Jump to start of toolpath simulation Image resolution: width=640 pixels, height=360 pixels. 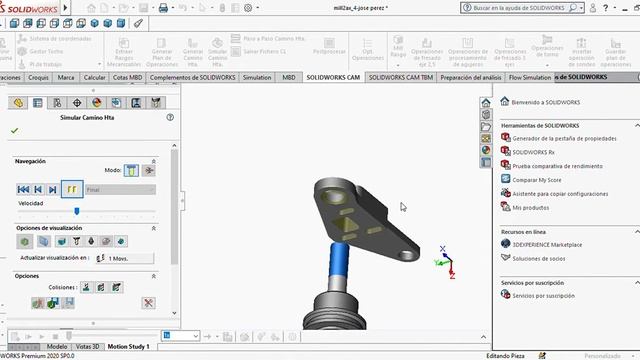[23, 189]
